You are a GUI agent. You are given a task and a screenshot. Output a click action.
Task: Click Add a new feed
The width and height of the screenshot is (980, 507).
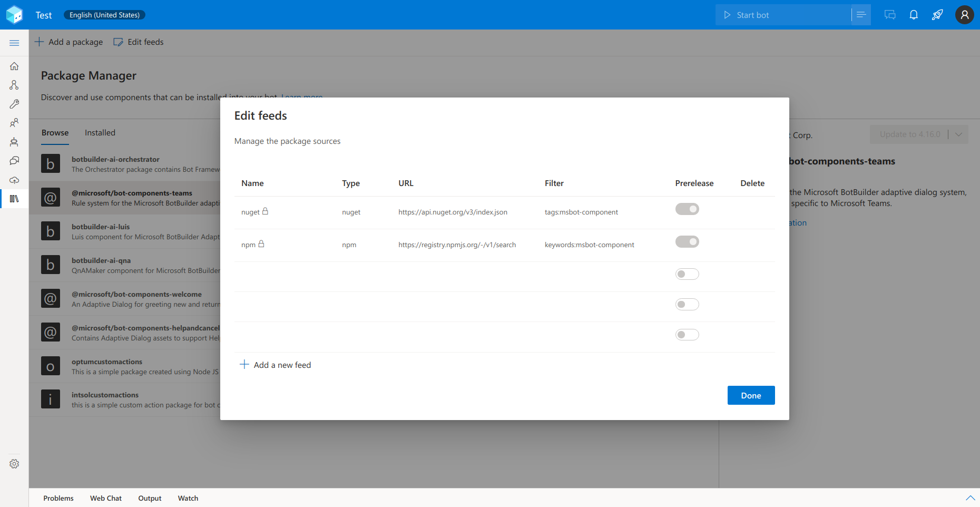pos(276,365)
